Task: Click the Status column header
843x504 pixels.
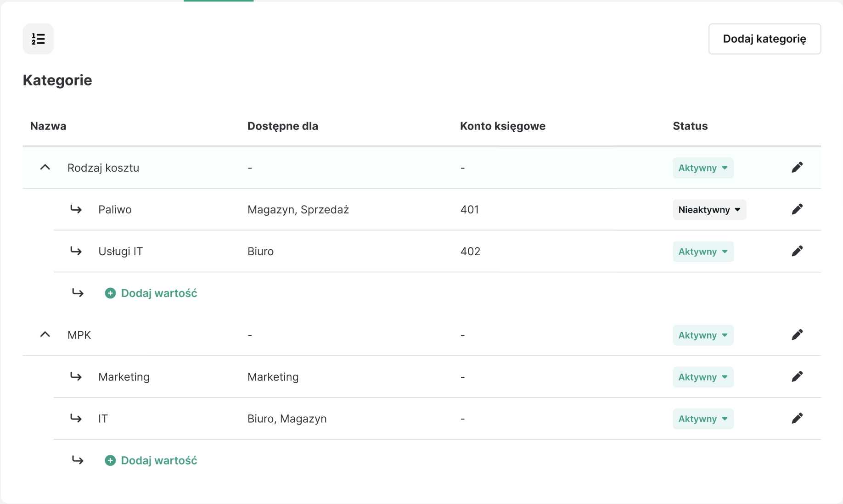Action: pyautogui.click(x=690, y=126)
